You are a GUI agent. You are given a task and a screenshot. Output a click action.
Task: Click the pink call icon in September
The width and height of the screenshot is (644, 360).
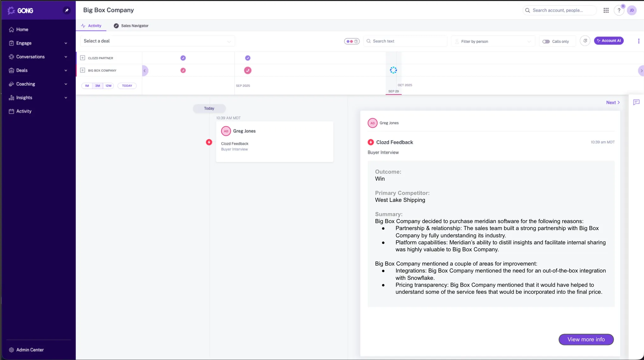248,70
